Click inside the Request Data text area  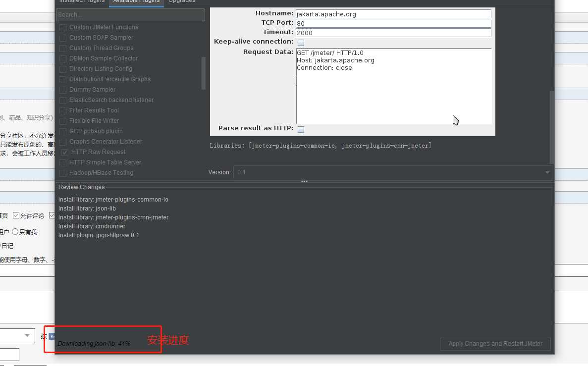394,86
